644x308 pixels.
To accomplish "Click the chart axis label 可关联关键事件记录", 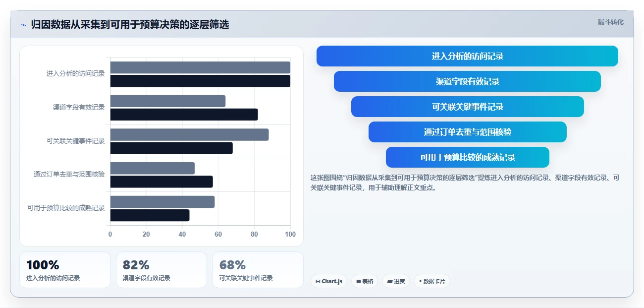I will pos(76,141).
